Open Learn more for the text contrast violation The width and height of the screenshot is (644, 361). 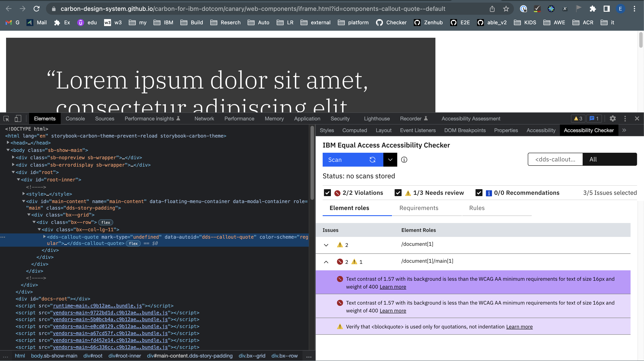click(x=393, y=287)
